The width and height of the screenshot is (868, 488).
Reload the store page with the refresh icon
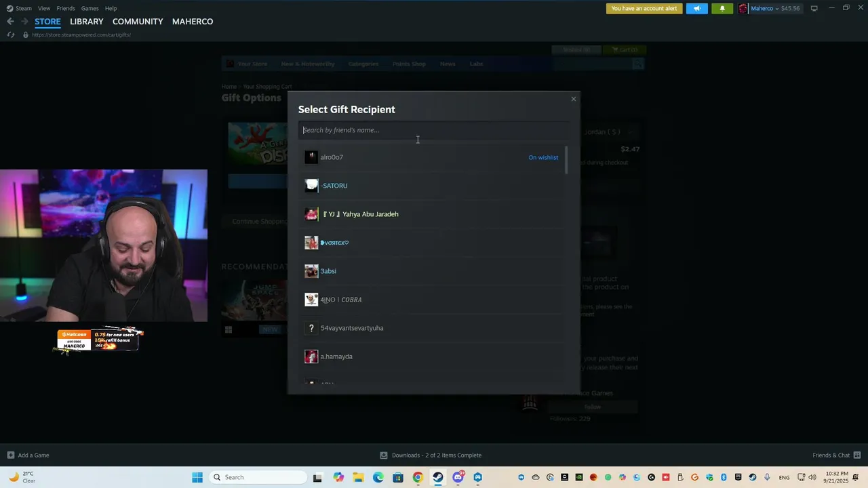pyautogui.click(x=11, y=35)
